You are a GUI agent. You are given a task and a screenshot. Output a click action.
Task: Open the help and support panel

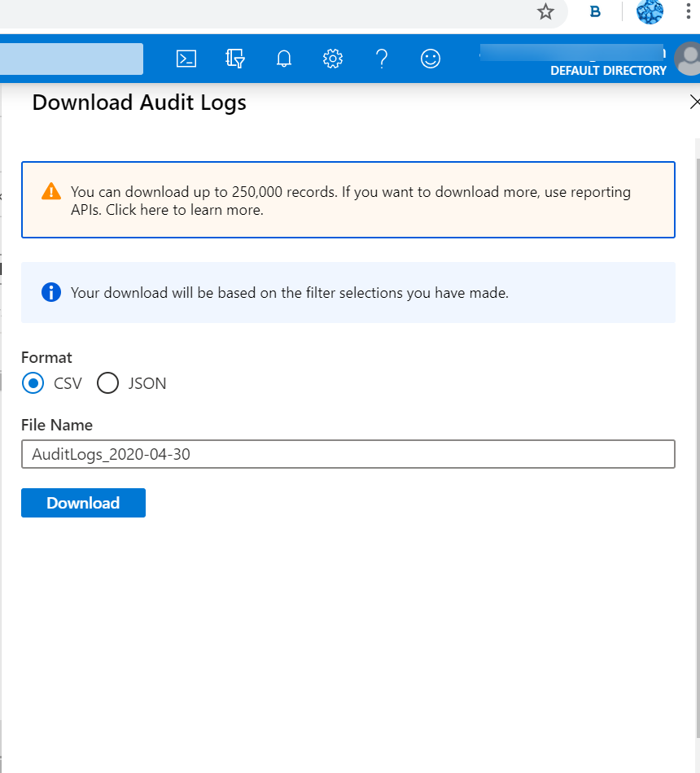(x=382, y=59)
